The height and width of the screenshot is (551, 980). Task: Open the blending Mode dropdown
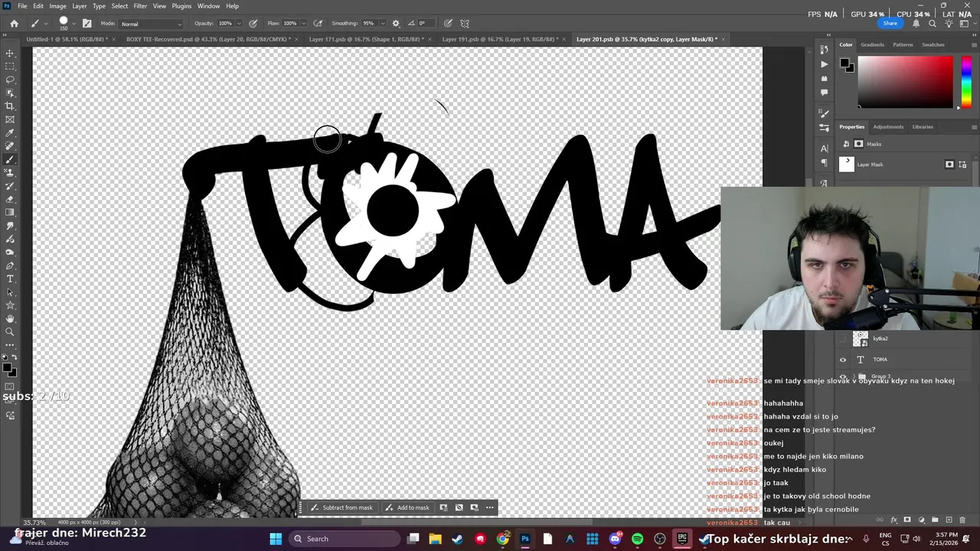tap(152, 24)
